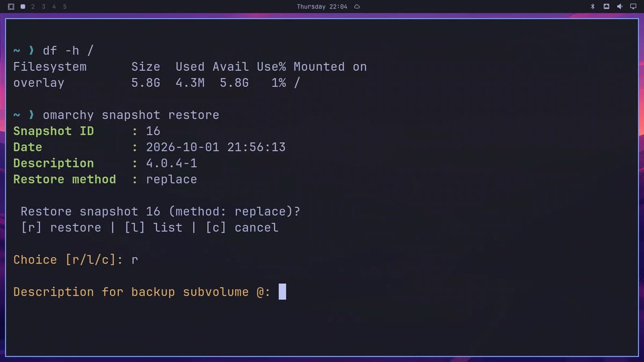Image resolution: width=644 pixels, height=362 pixels.
Task: Click the green "Description" label
Action: (54, 164)
